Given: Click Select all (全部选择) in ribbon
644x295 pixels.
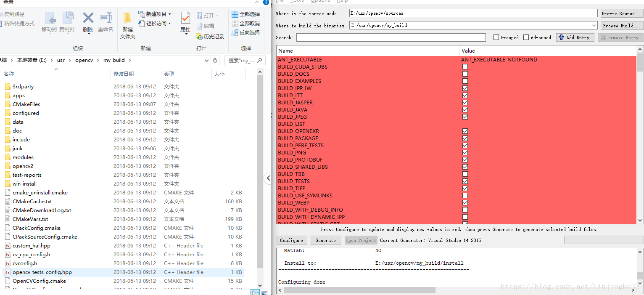Looking at the screenshot, I should tap(246, 14).
